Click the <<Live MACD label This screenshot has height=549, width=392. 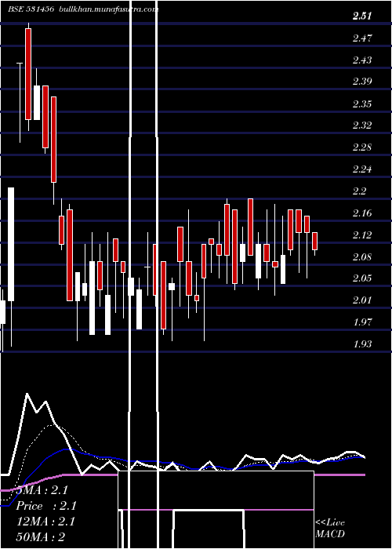[330, 528]
